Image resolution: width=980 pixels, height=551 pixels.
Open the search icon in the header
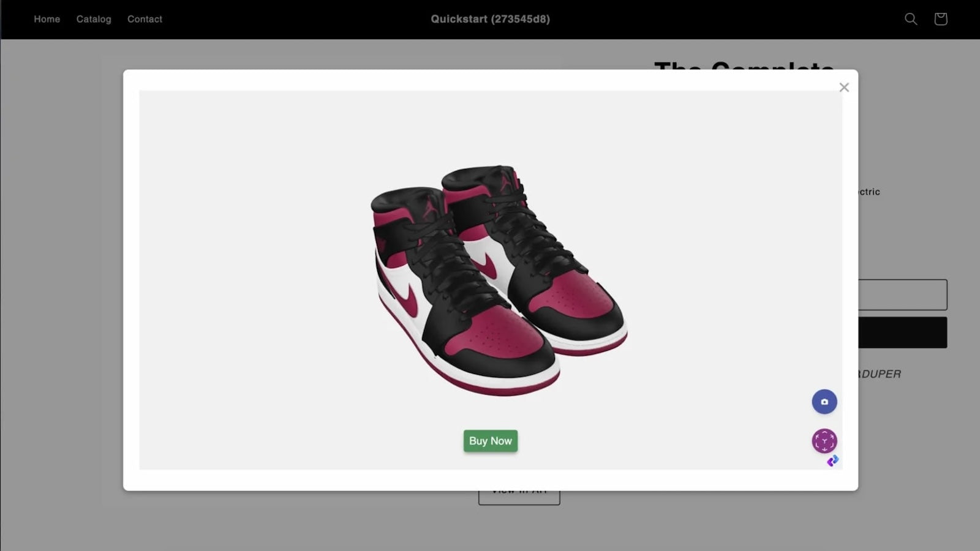pyautogui.click(x=911, y=19)
